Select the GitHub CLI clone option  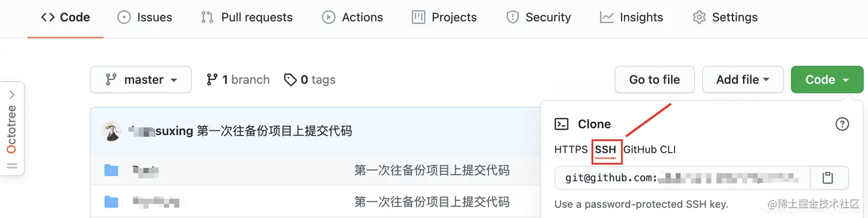click(649, 150)
